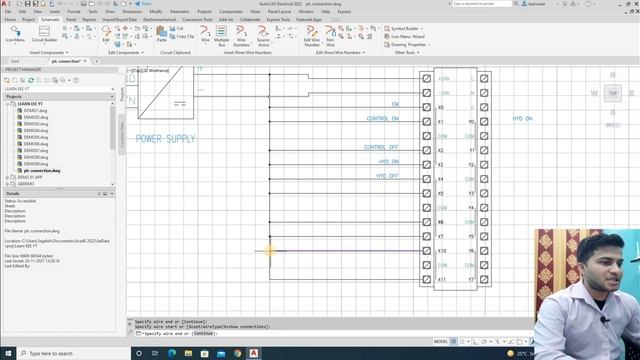
Task: Switch to the Start tab
Action: (15, 61)
